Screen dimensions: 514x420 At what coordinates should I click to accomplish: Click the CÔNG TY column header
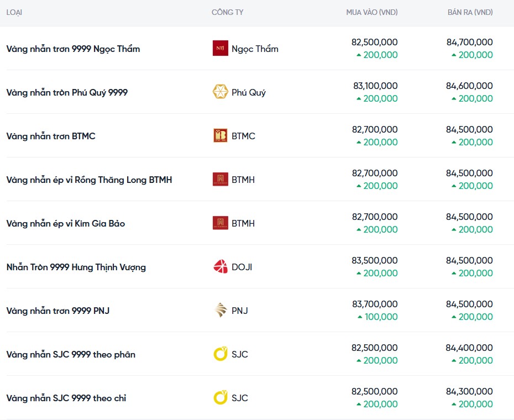[x=227, y=12]
